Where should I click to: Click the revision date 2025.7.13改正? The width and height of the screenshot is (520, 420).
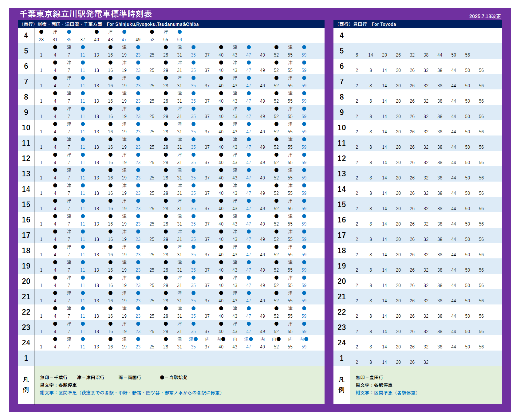[485, 17]
